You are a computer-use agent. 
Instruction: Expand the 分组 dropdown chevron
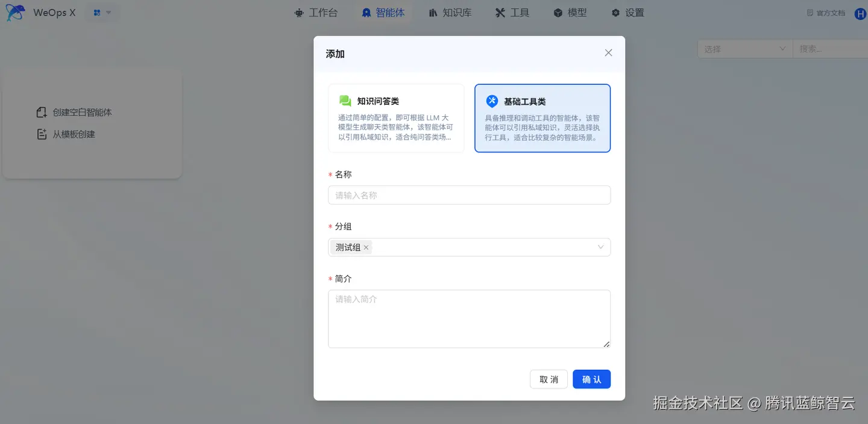[600, 247]
